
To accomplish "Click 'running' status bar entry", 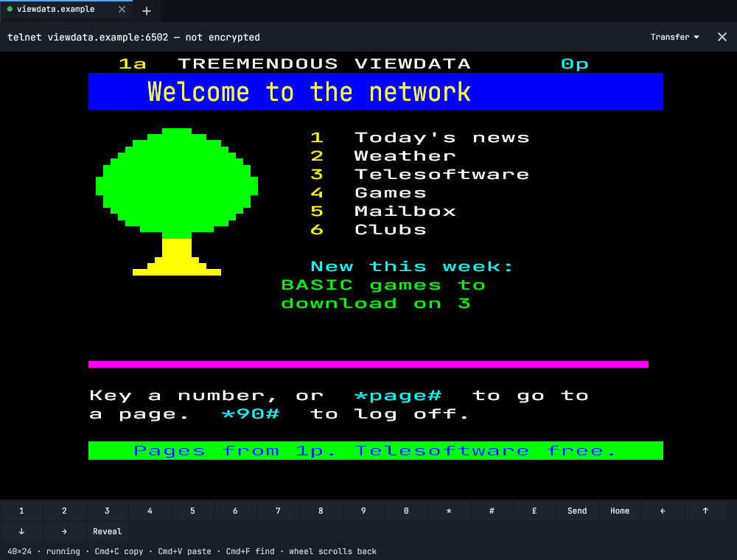I will click(x=63, y=551).
